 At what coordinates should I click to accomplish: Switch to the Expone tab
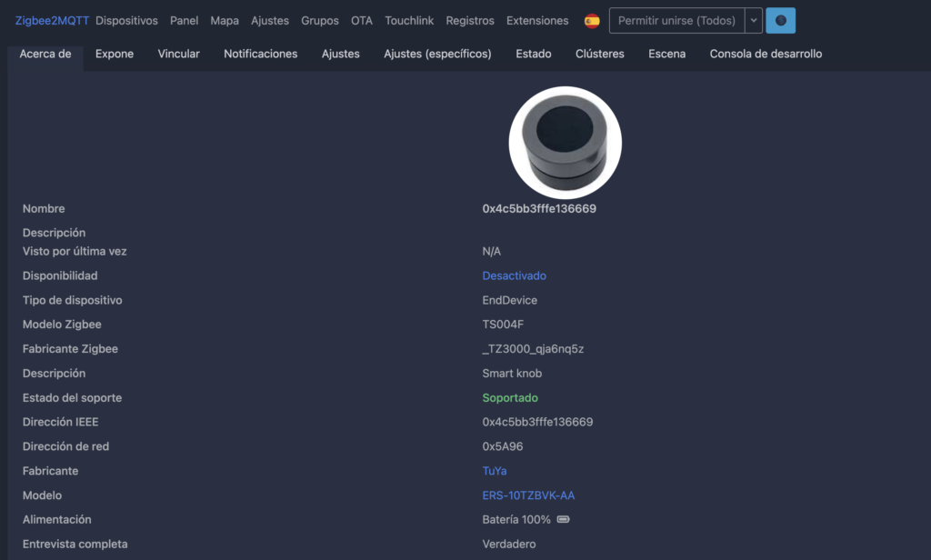pyautogui.click(x=114, y=54)
